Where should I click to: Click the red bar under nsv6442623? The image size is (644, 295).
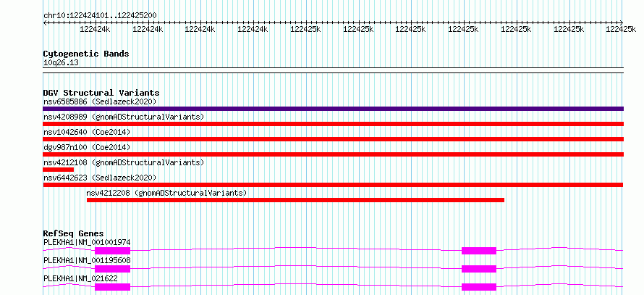tap(333, 185)
